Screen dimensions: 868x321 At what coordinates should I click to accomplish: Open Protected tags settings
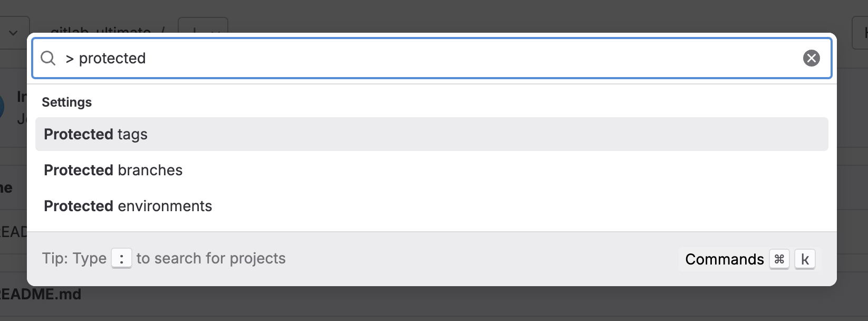[95, 134]
